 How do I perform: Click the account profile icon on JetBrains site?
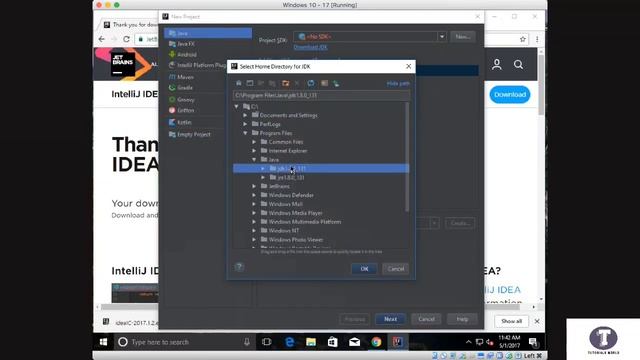pyautogui.click(x=497, y=64)
